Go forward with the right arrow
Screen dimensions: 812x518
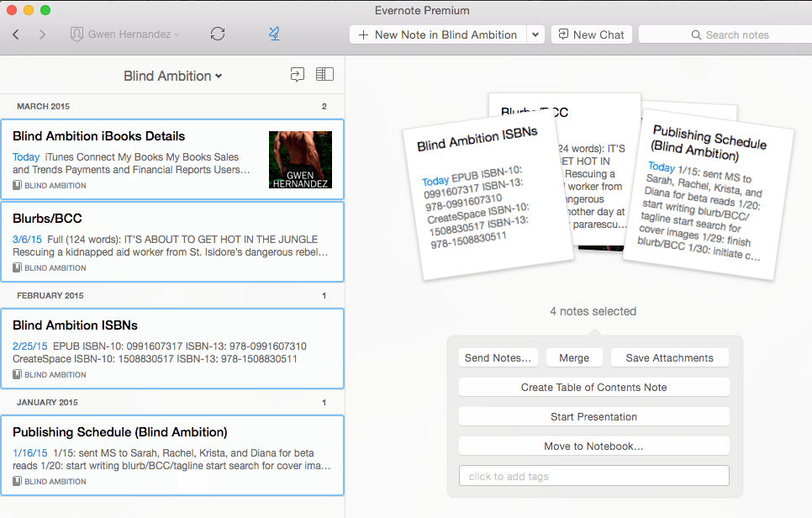[42, 34]
